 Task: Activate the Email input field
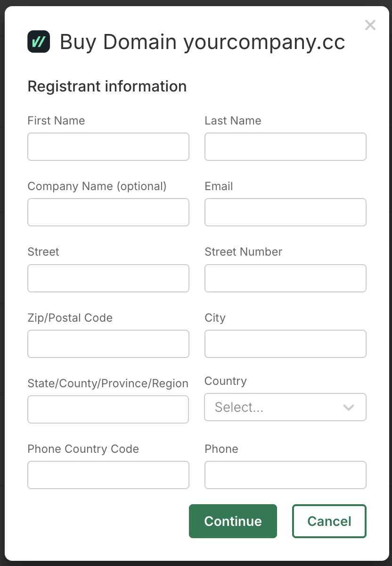point(285,212)
